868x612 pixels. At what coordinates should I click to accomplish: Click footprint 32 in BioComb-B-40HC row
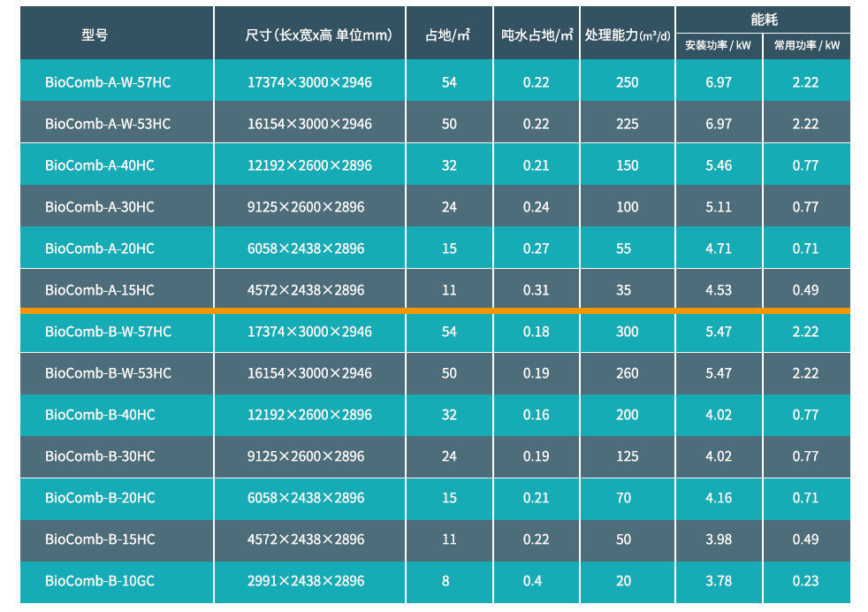pyautogui.click(x=449, y=414)
